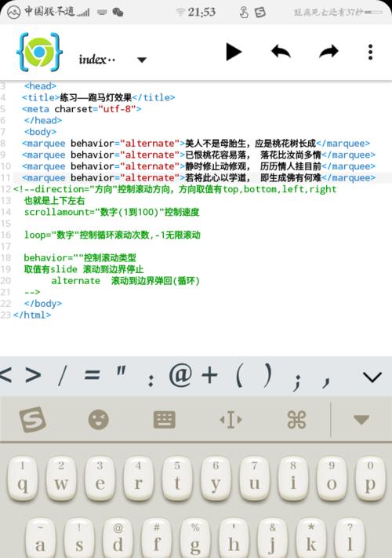Place cursor on line 16 loop text
This screenshot has width=392, height=558.
112,235
